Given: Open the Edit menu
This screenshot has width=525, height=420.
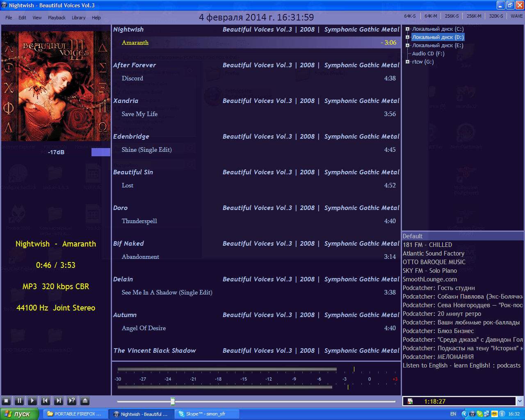Looking at the screenshot, I should (22, 18).
